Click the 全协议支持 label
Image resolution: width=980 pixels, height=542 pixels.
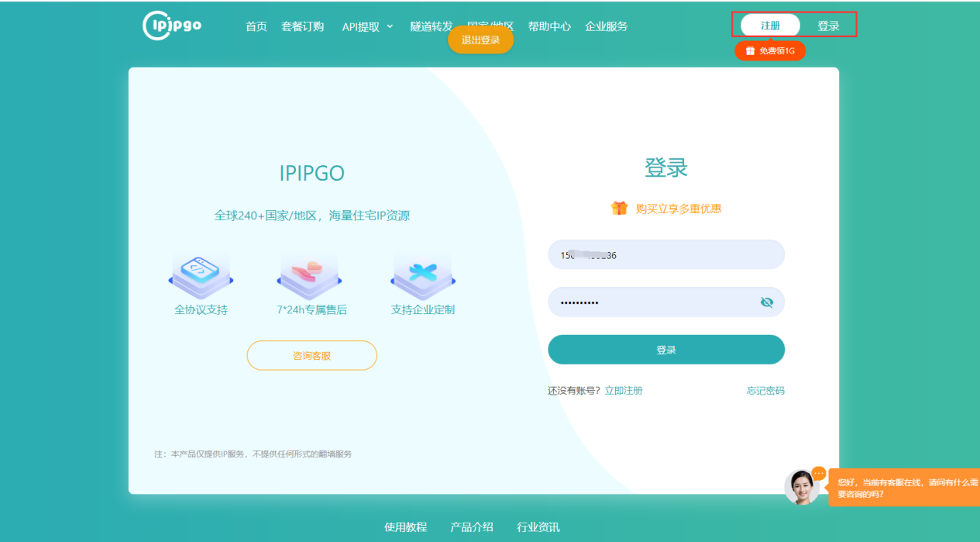tap(201, 310)
